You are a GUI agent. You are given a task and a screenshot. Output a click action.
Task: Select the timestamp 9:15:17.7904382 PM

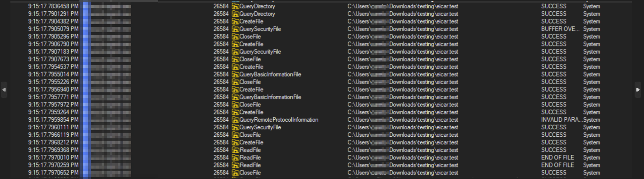(53, 21)
